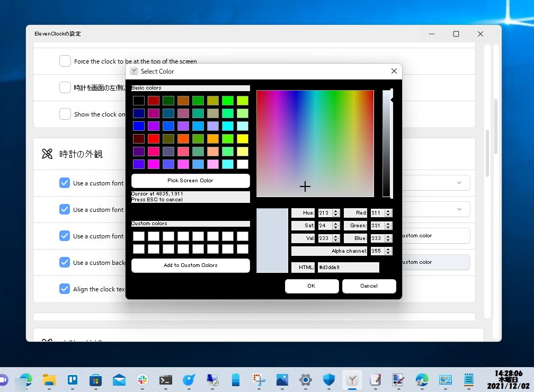Screen dimensions: 534x392
Task: Click the Select Color dialog title icon
Action: (135, 71)
